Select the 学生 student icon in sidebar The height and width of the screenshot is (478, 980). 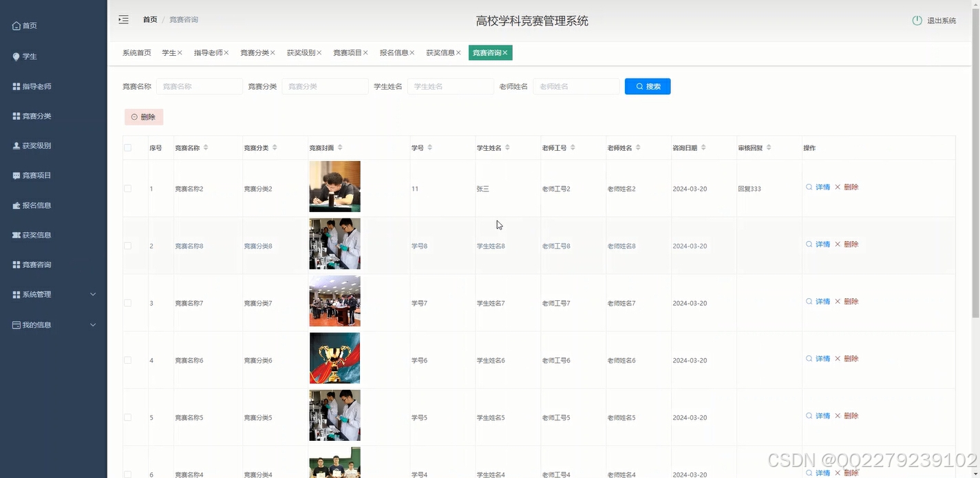click(x=15, y=56)
